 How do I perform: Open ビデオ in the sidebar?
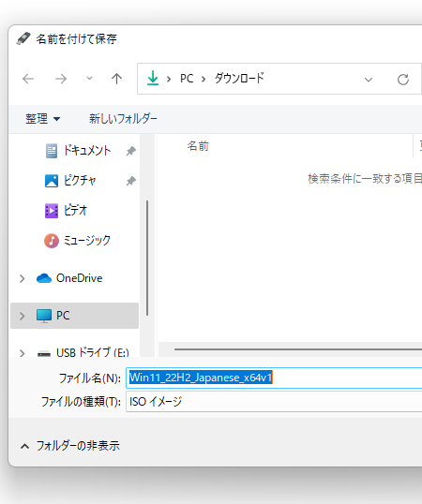tap(75, 211)
